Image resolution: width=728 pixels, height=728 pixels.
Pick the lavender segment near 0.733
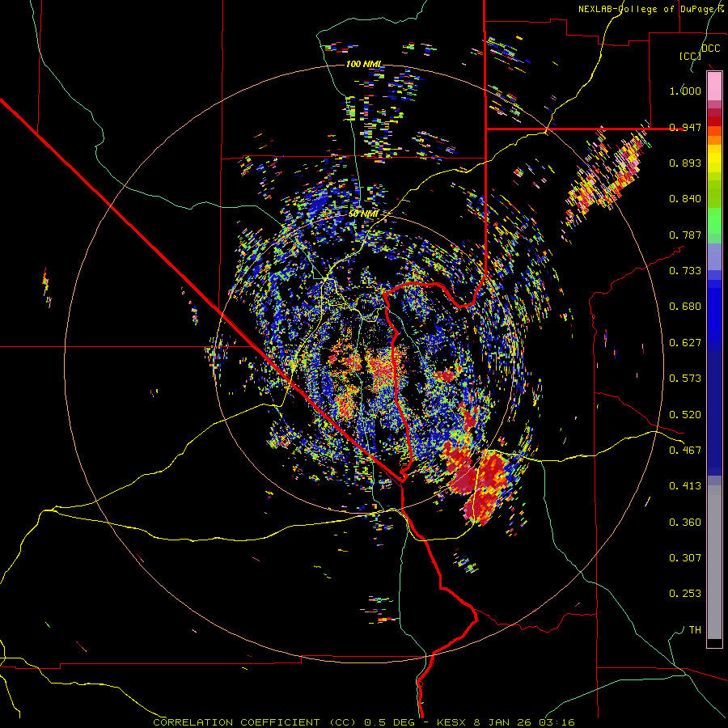pyautogui.click(x=714, y=256)
